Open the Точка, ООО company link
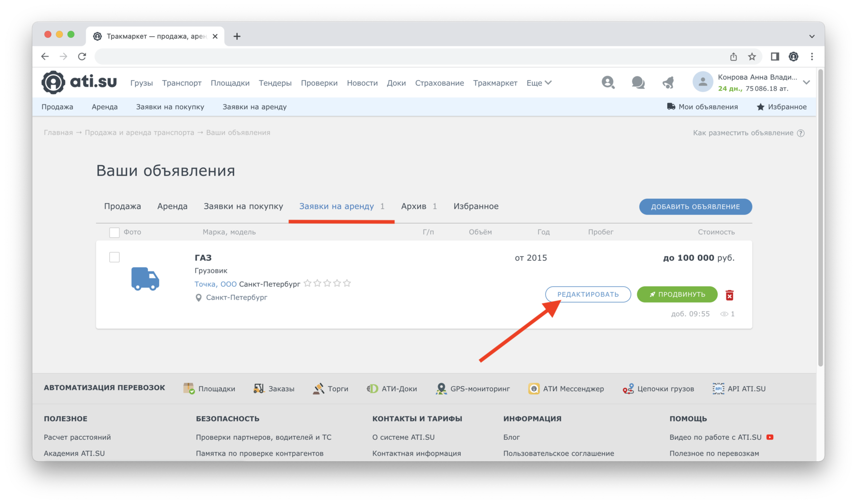Viewport: 857px width, 504px height. click(x=215, y=284)
